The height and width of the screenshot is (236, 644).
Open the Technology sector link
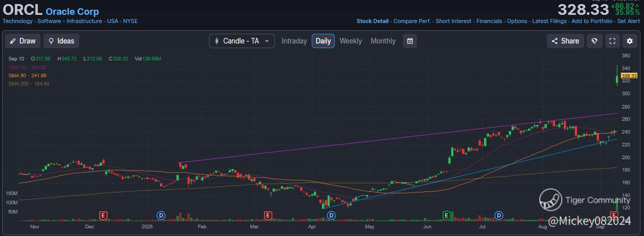pyautogui.click(x=17, y=21)
